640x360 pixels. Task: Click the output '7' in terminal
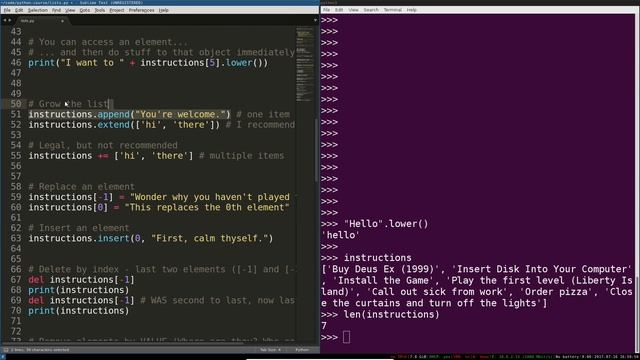coord(324,326)
